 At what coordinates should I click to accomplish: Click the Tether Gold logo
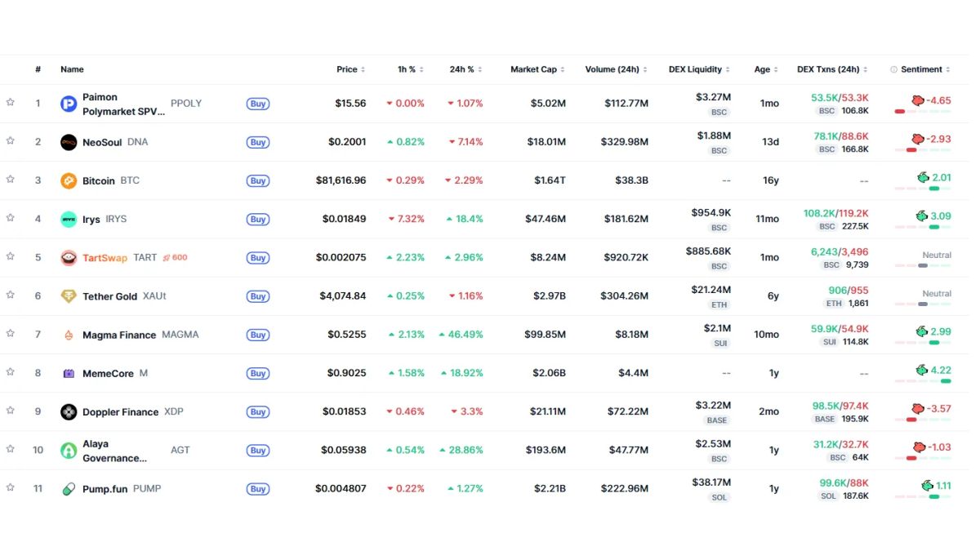(x=69, y=296)
